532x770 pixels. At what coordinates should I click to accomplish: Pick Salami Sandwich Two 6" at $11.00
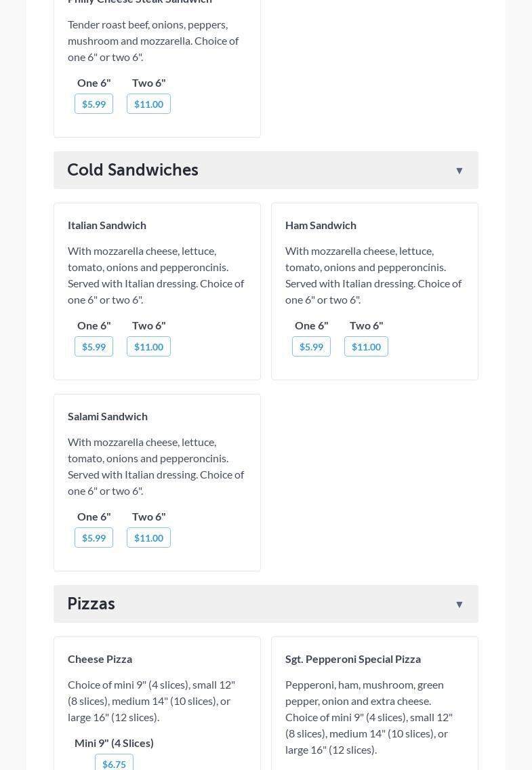pyautogui.click(x=148, y=538)
